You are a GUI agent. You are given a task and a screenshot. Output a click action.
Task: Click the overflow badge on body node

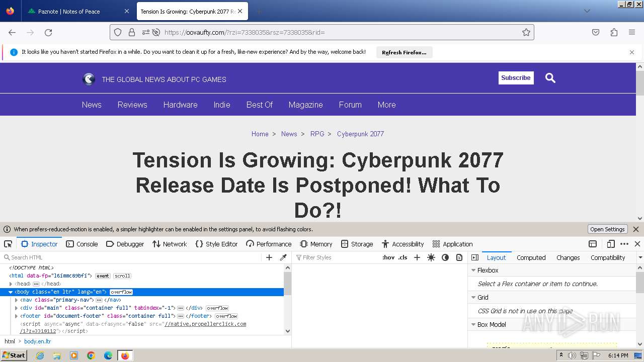121,292
